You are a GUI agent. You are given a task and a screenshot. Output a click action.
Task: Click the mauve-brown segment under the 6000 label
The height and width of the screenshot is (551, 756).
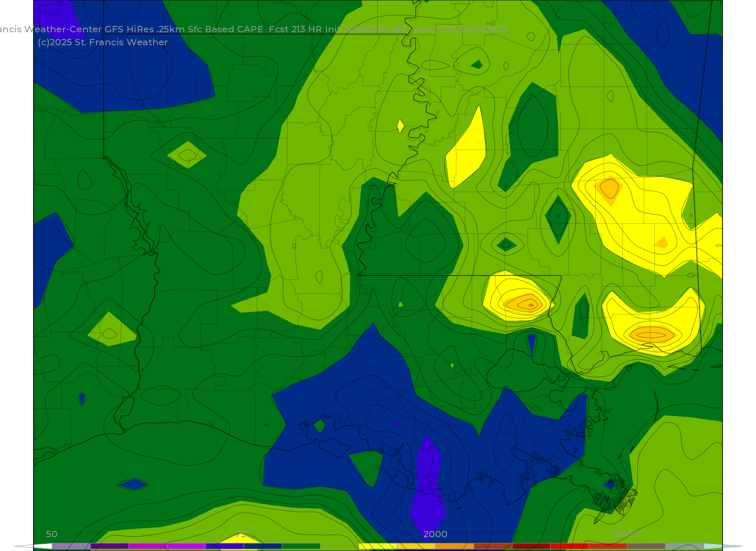point(646,546)
